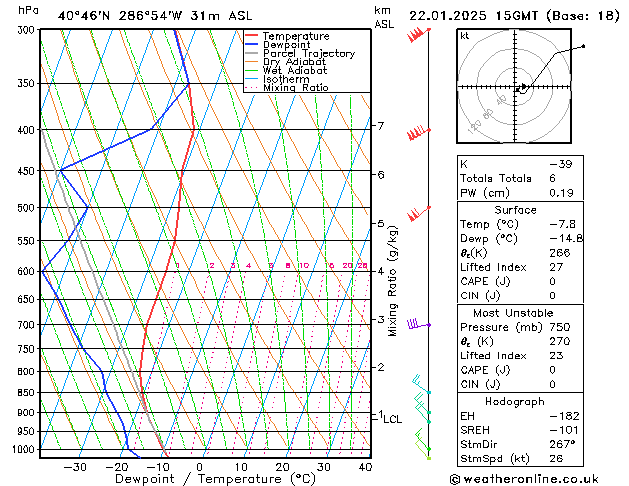The height and width of the screenshot is (486, 629).
Task: Click the LCL marker label
Action: pyautogui.click(x=392, y=419)
